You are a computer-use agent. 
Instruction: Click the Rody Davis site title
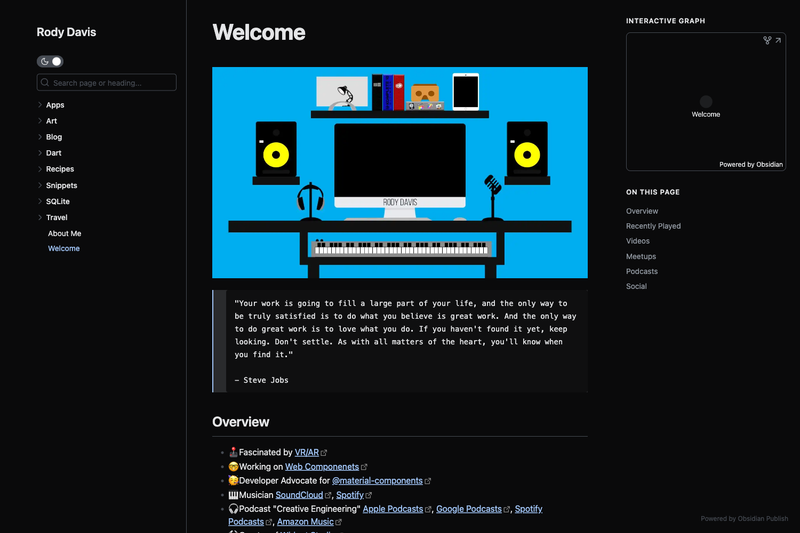point(66,32)
